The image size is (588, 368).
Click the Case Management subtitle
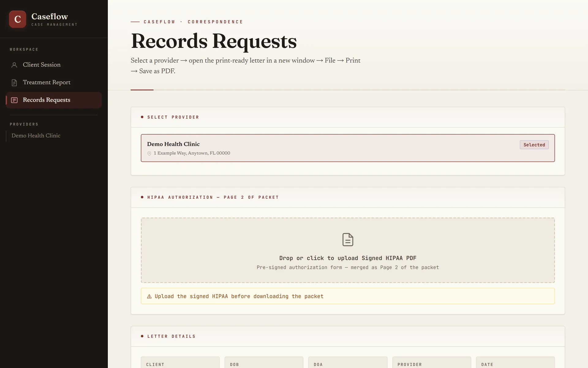54,25
